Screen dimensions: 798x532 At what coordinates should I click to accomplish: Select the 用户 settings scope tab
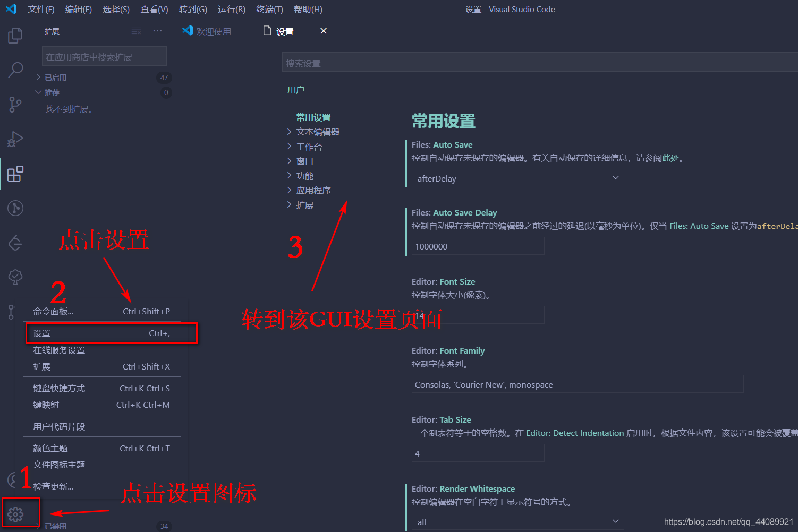pyautogui.click(x=296, y=90)
